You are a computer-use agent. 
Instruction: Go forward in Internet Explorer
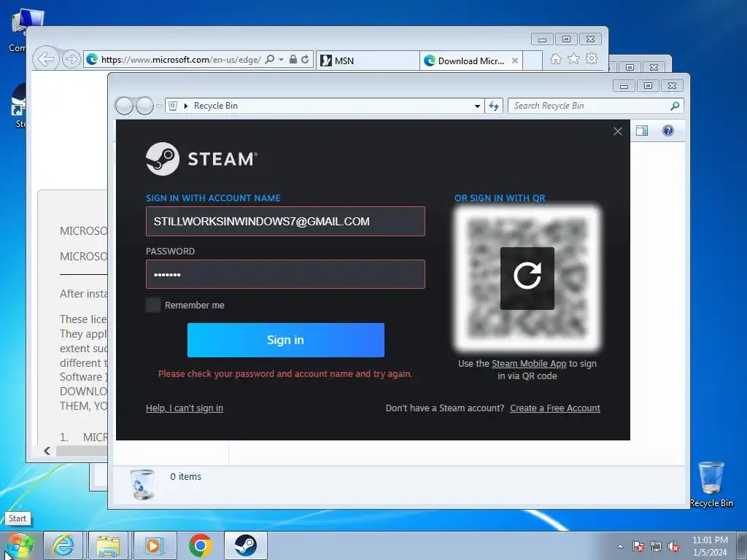71,60
